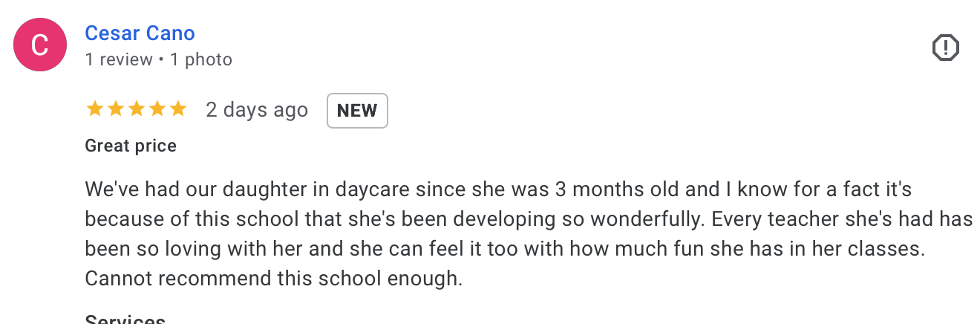Click the fourth yellow rating star
This screenshot has width=980, height=324.
(157, 110)
